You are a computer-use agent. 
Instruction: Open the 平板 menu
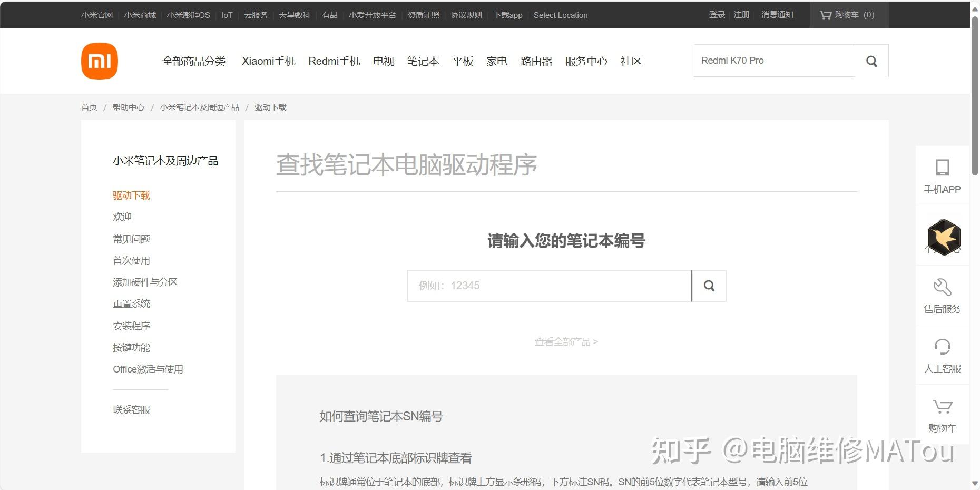point(463,61)
